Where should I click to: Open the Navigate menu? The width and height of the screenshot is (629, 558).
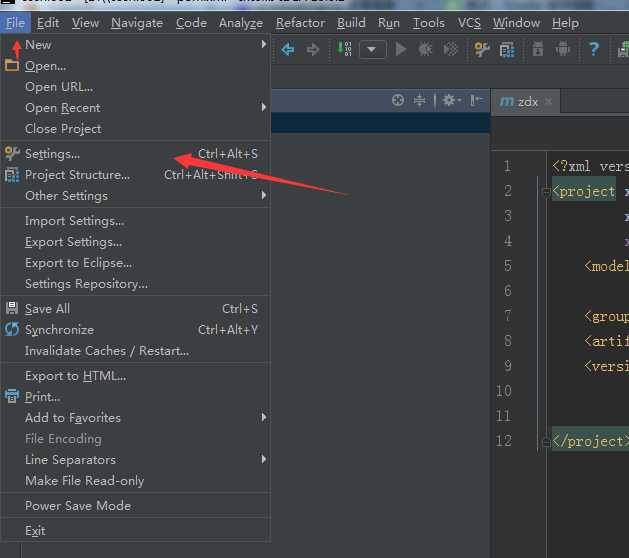click(x=137, y=23)
